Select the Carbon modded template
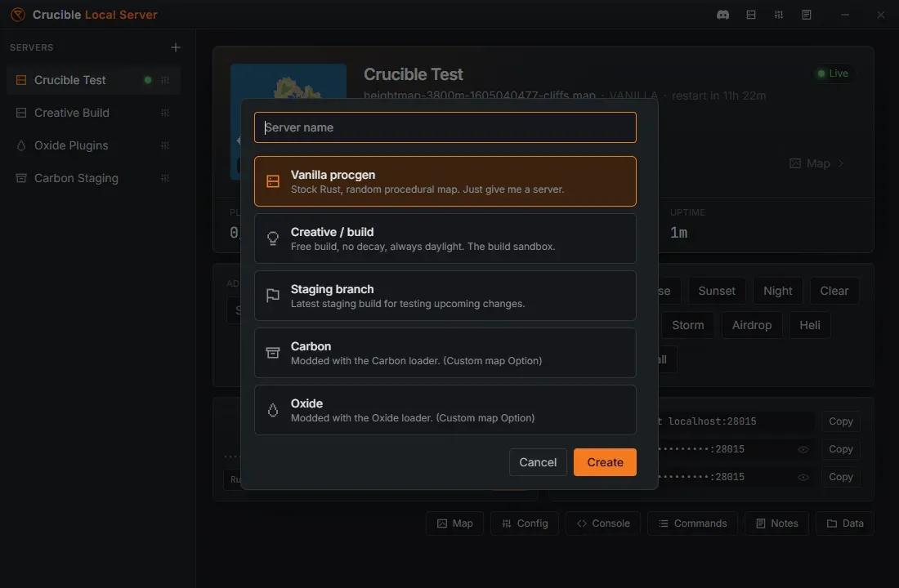Screen dimensions: 899x588 445,353
